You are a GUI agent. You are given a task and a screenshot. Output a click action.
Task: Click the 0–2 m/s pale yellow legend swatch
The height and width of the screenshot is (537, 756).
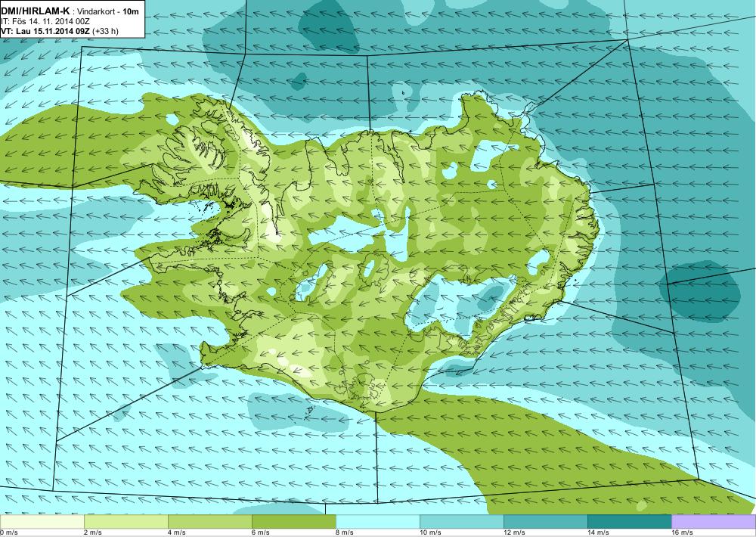pyautogui.click(x=42, y=522)
